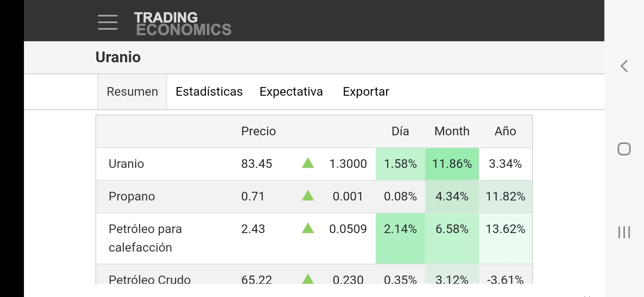Click the Precio column header
This screenshot has width=644, height=297.
[x=258, y=131]
